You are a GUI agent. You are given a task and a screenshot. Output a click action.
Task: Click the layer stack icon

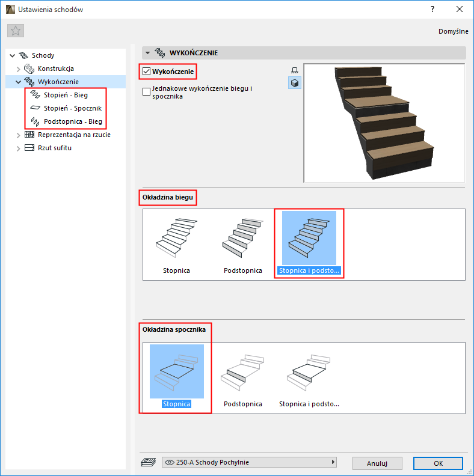point(149,462)
